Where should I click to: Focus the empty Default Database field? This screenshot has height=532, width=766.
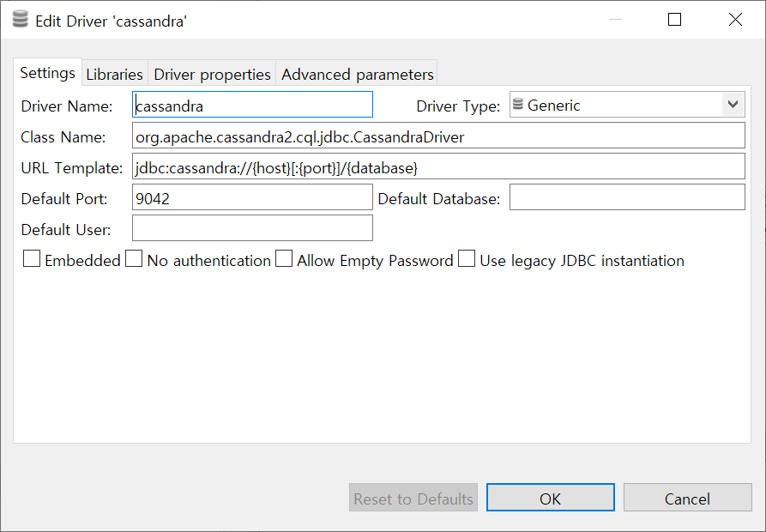tap(627, 196)
